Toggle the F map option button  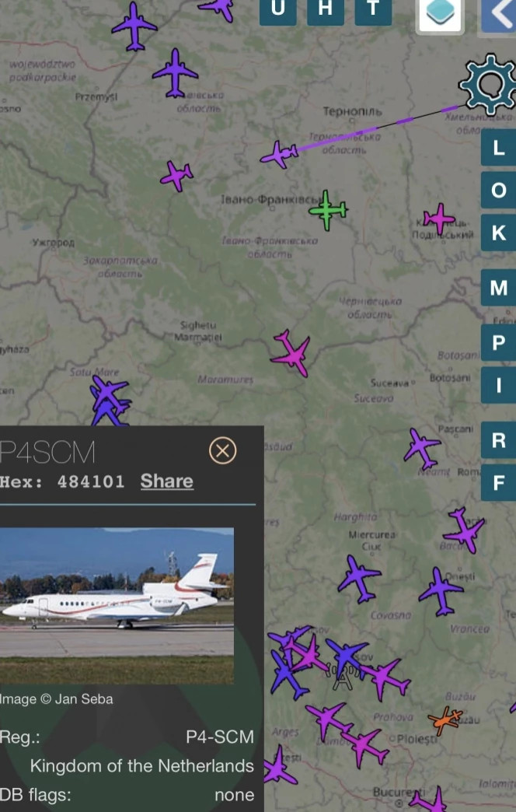(498, 482)
